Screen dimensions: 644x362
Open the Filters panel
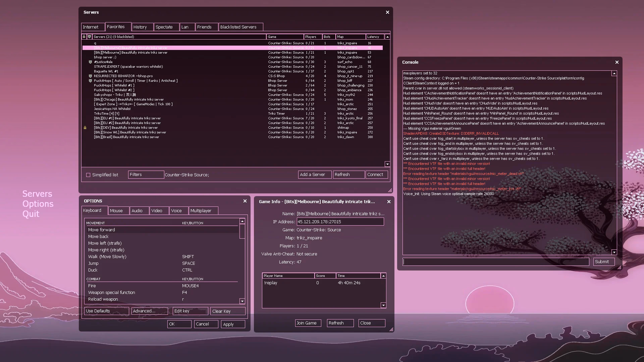point(146,174)
